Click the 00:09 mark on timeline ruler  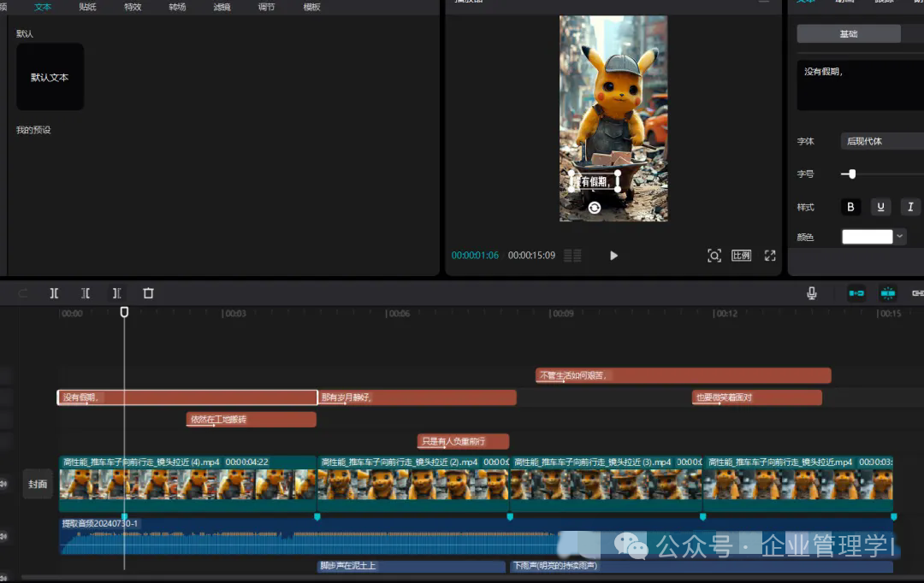(x=562, y=313)
